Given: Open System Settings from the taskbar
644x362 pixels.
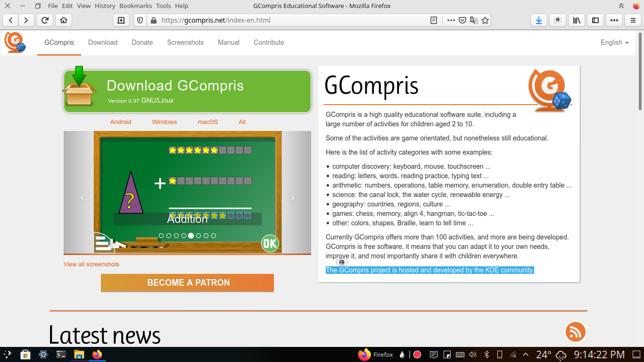Looking at the screenshot, I should click(43, 354).
